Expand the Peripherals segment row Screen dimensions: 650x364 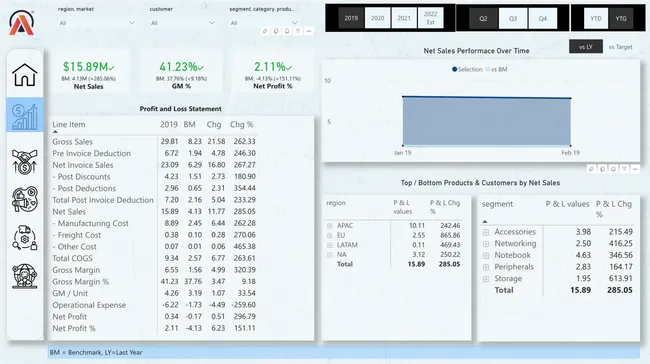click(x=486, y=267)
